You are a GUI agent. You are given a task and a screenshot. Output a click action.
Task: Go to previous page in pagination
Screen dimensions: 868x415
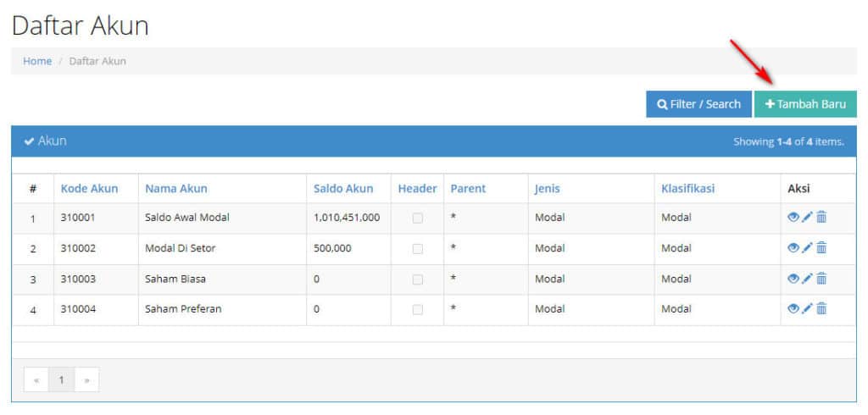pos(36,379)
